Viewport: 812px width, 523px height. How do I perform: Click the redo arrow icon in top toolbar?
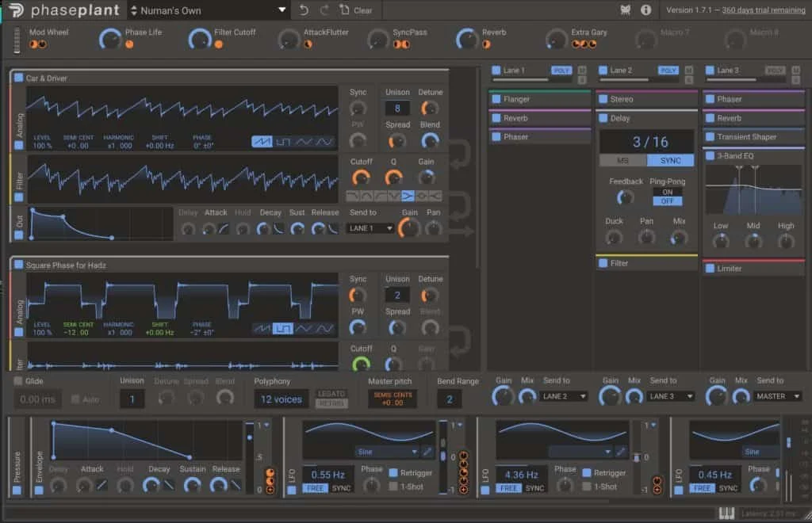(325, 10)
